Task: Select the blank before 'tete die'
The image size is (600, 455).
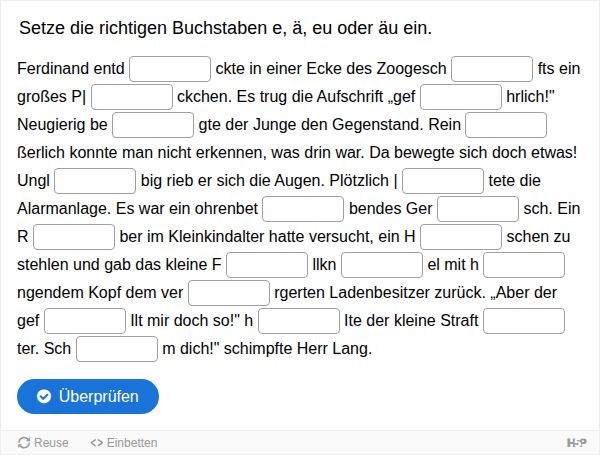Action: point(443,181)
